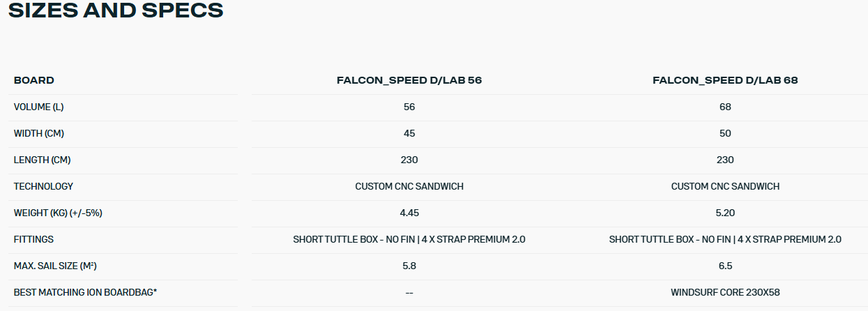The height and width of the screenshot is (311, 868).
Task: Click the BEST MATCHING ION BOARDBAG* label
Action: (85, 292)
